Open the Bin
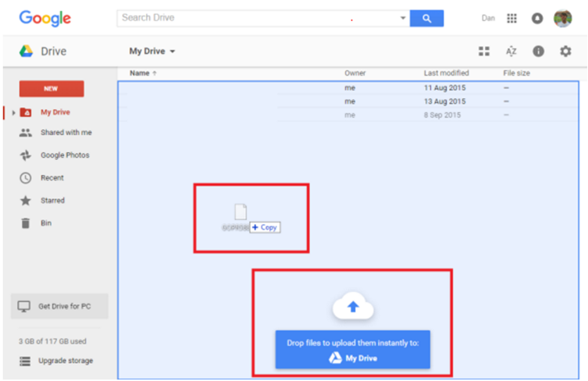This screenshot has height=381, width=588. [x=46, y=223]
